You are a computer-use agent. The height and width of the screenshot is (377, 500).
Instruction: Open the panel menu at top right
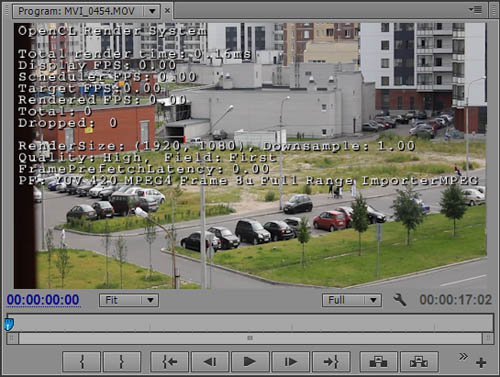click(476, 10)
